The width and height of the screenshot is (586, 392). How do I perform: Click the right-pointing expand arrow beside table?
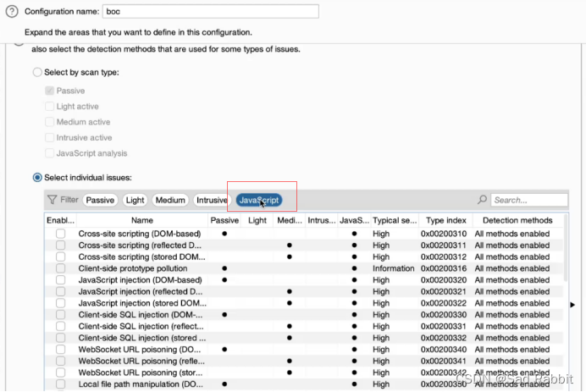click(572, 305)
